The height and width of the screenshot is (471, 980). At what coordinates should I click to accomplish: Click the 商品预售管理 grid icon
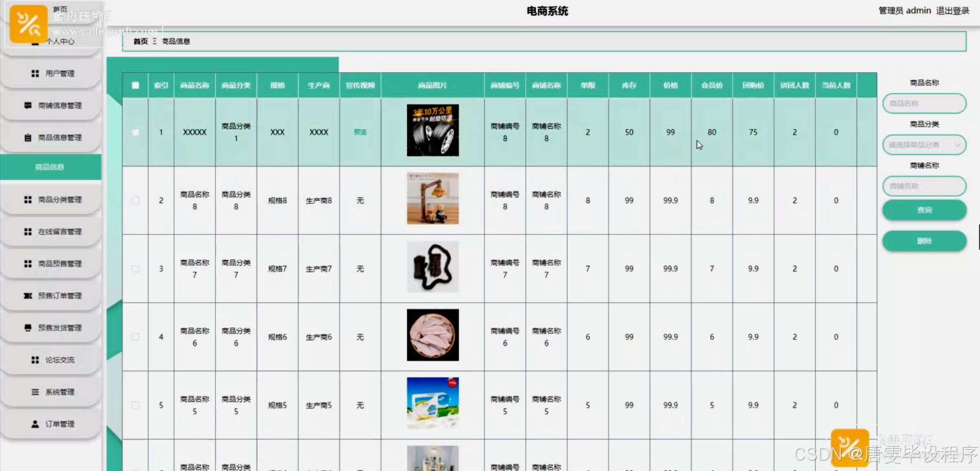[x=28, y=263]
